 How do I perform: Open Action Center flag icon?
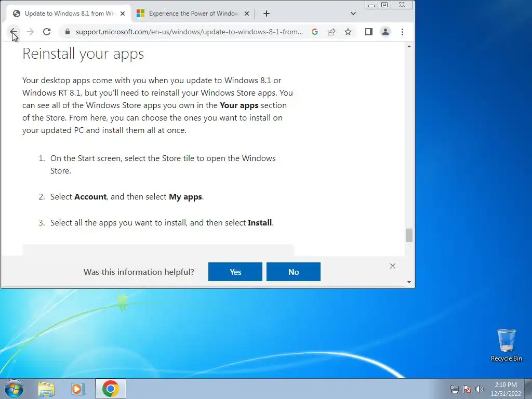tap(467, 389)
